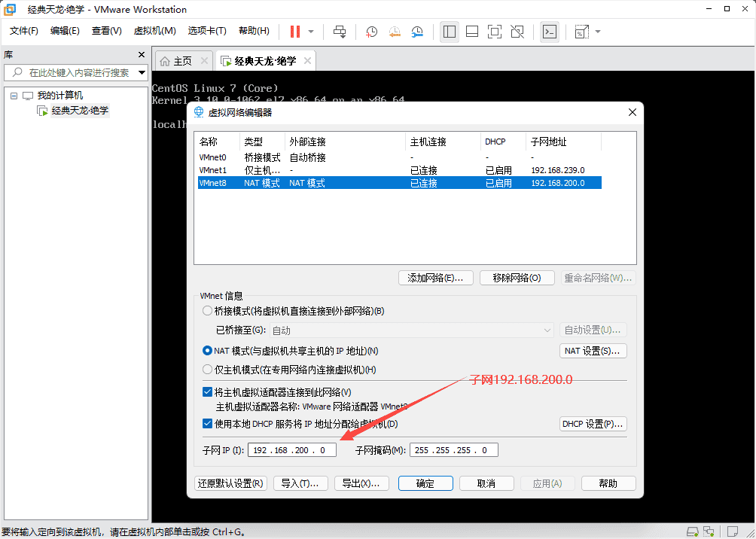The height and width of the screenshot is (539, 756).
Task: Toggle the library sidebar view icon
Action: point(450,32)
